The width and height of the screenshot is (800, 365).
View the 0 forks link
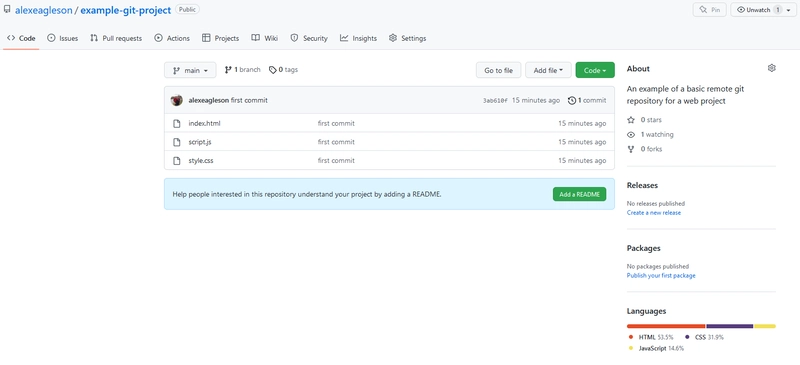click(x=644, y=149)
